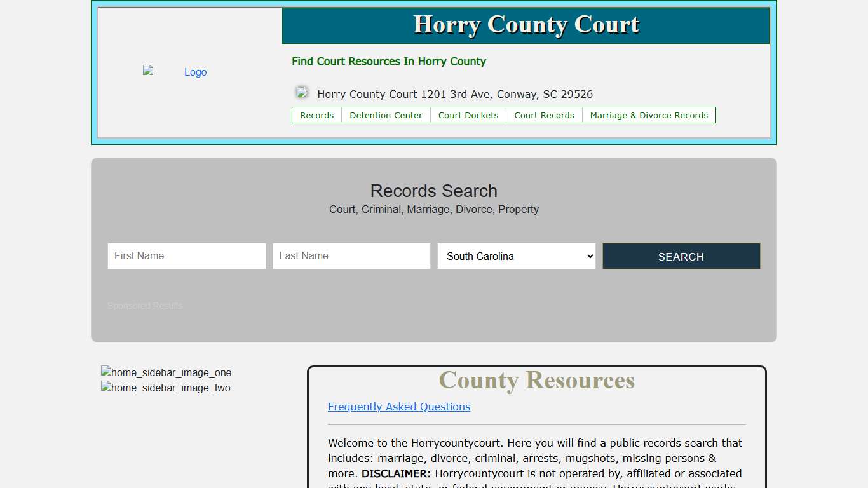The height and width of the screenshot is (488, 868).
Task: Click the Logo image placeholder
Action: [x=175, y=72]
